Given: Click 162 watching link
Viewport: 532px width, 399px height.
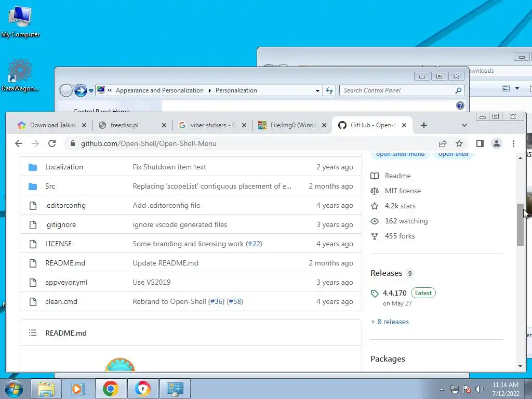Looking at the screenshot, I should tap(406, 221).
